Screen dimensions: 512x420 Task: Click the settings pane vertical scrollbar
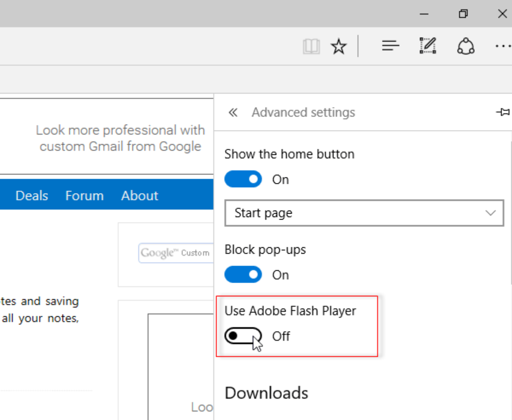[510, 213]
